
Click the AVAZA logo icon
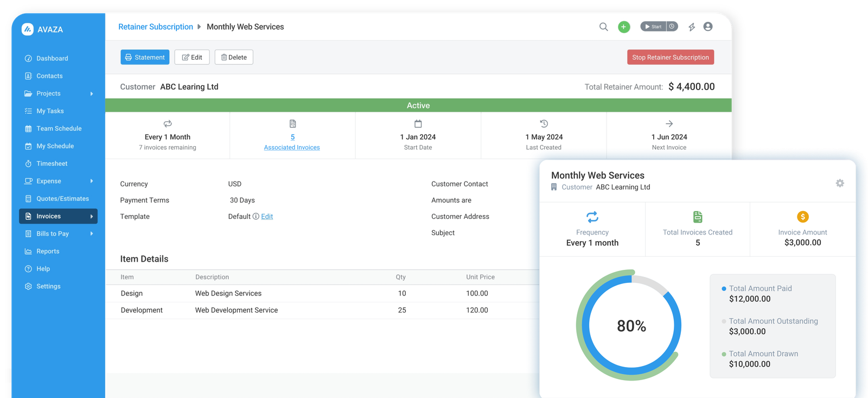pyautogui.click(x=28, y=29)
